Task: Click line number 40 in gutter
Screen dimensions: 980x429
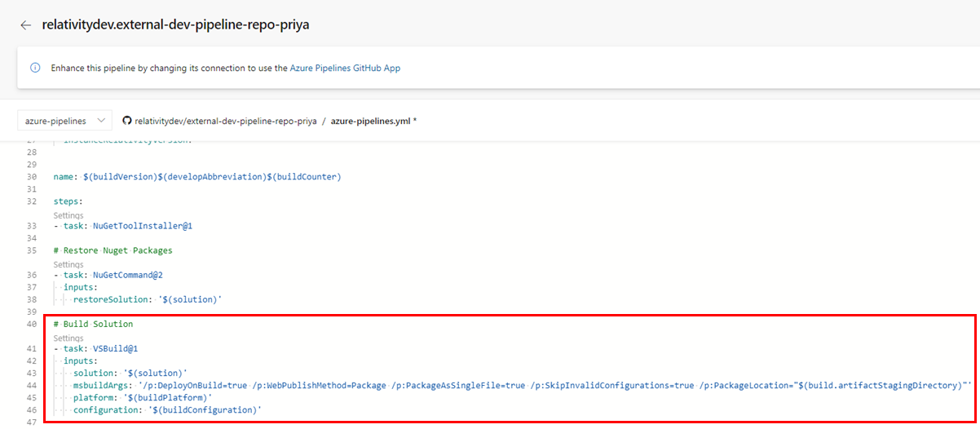Action: click(x=32, y=324)
